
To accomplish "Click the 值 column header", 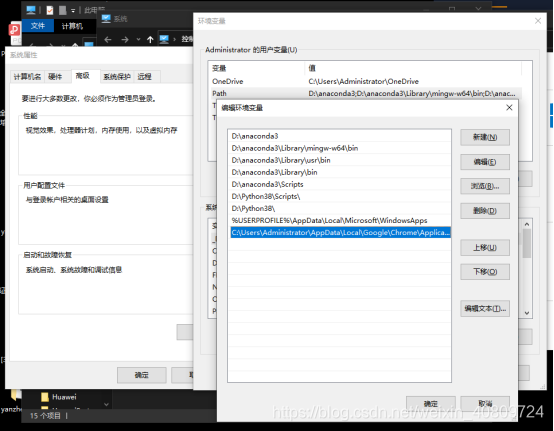I will click(x=413, y=68).
